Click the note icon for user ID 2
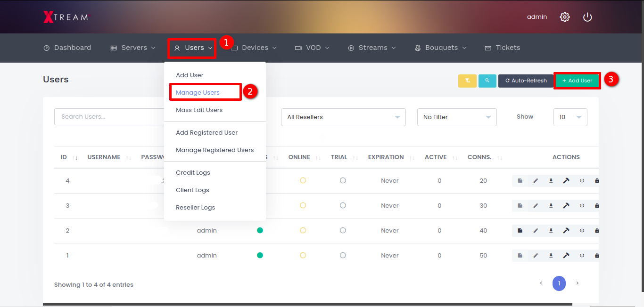The height and width of the screenshot is (307, 644). click(x=520, y=231)
